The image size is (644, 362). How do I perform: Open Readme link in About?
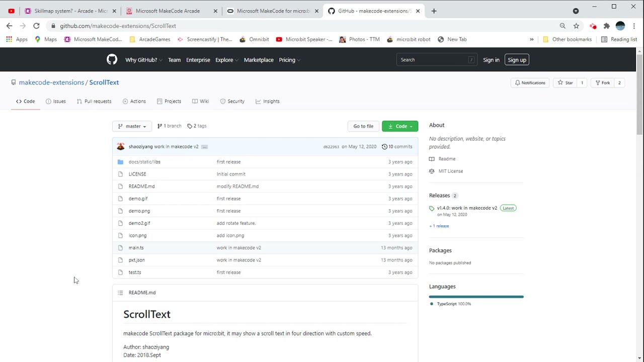coord(442,159)
